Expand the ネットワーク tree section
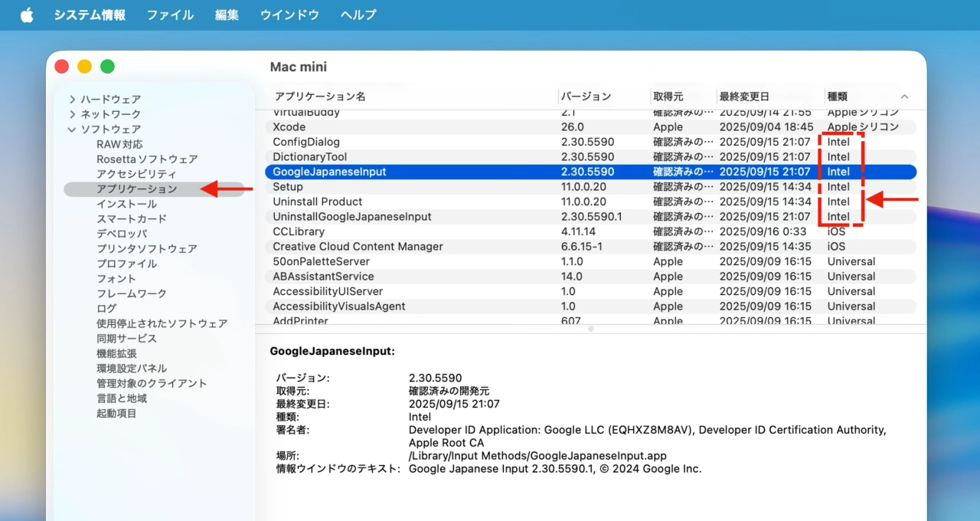Viewport: 980px width, 521px height. point(73,114)
